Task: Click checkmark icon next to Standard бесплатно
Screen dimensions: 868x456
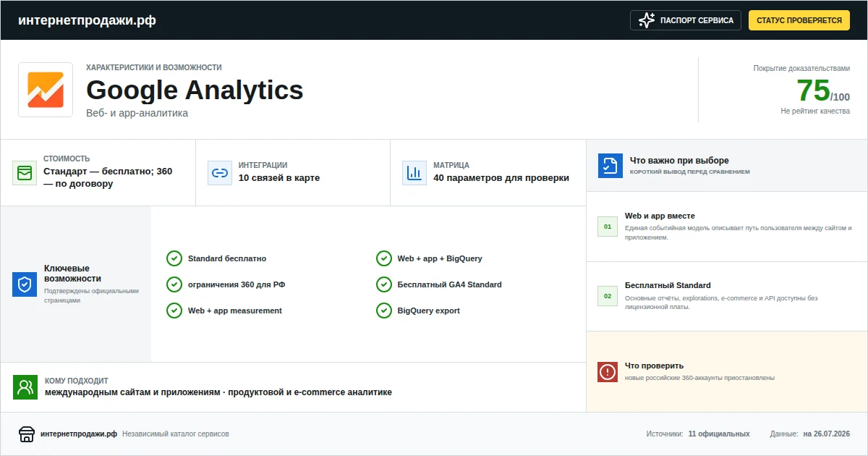Action: tap(174, 258)
